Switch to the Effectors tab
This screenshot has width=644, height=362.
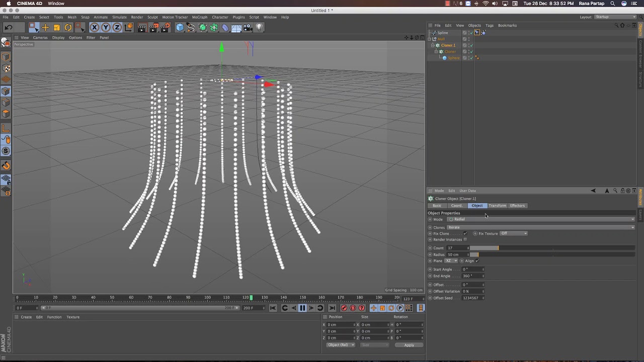517,206
